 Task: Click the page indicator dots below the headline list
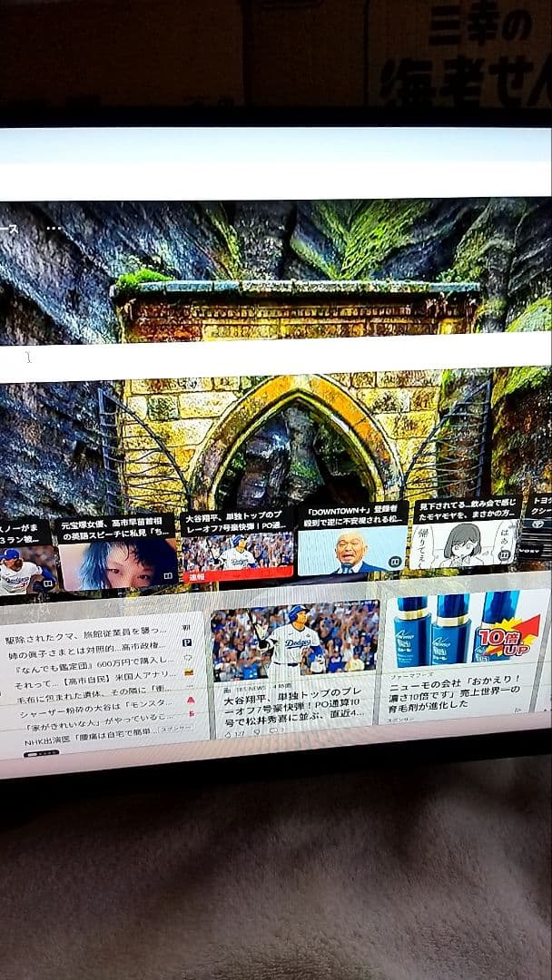(x=41, y=752)
